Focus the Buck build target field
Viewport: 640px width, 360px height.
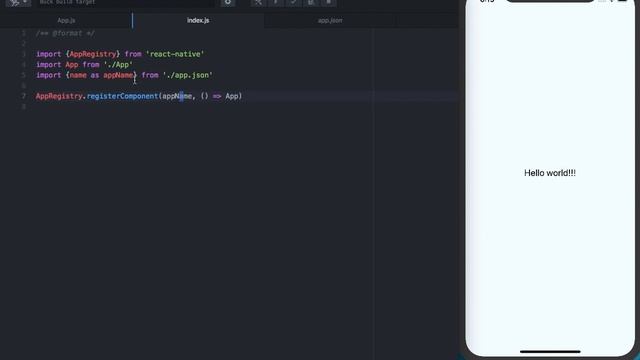tap(126, 2)
